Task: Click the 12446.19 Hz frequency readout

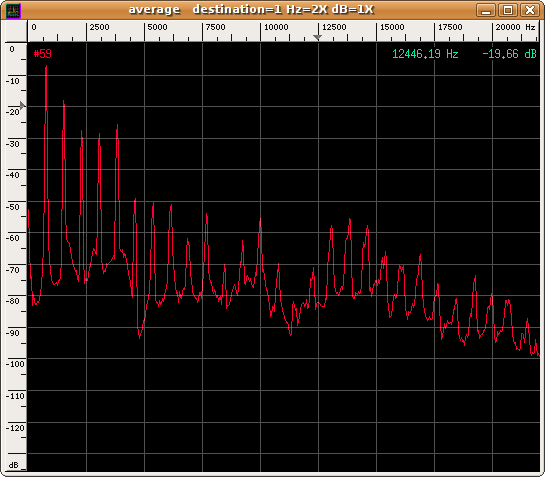Action: click(x=425, y=54)
